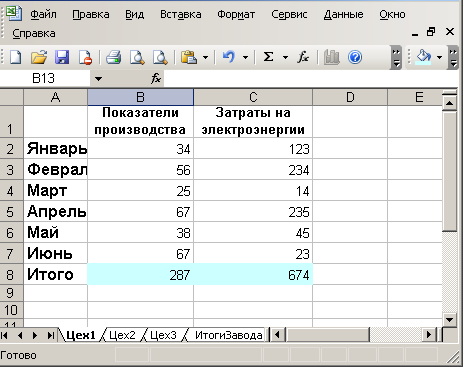Open the Вид menu
The height and width of the screenshot is (367, 464).
[135, 14]
